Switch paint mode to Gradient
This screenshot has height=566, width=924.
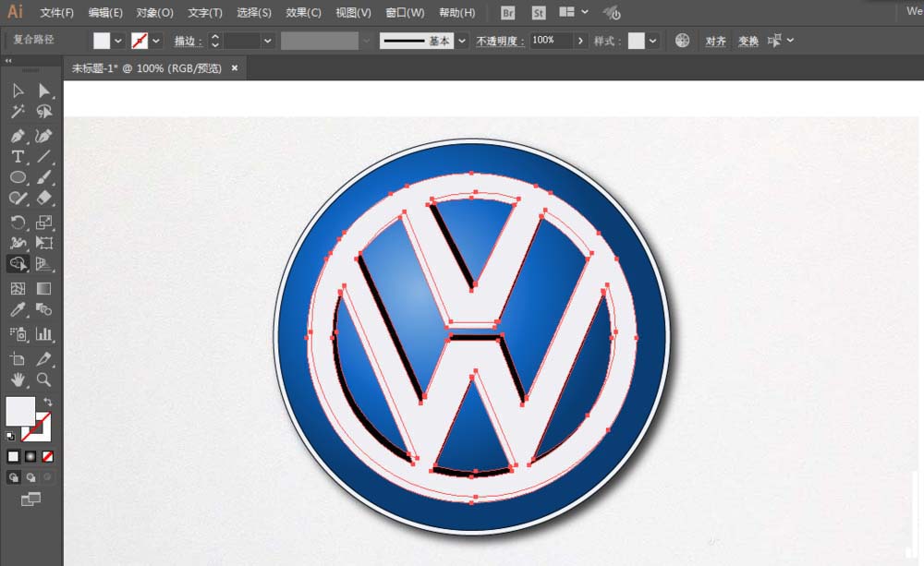coord(30,456)
